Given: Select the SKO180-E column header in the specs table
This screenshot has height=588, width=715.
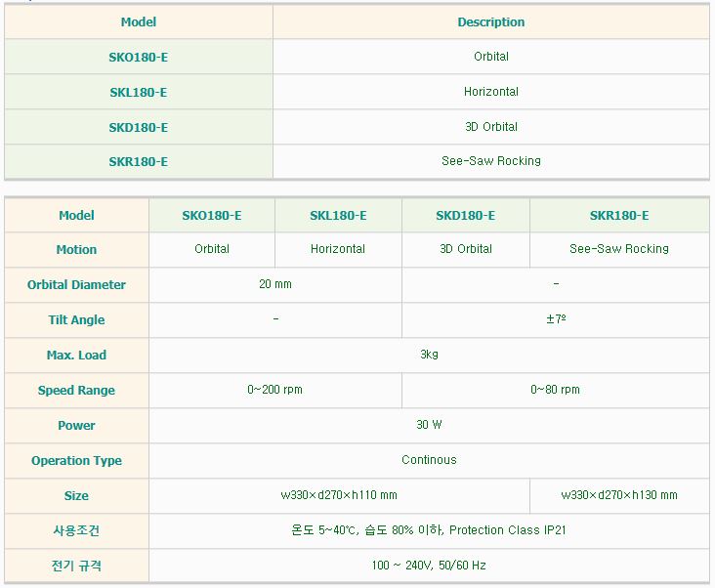Looking at the screenshot, I should [212, 216].
